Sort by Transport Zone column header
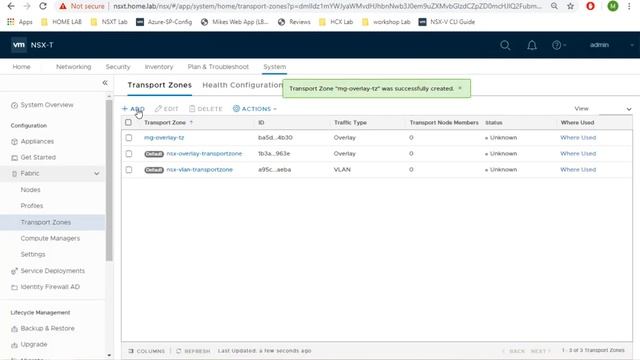This screenshot has width=640, height=360. click(165, 122)
